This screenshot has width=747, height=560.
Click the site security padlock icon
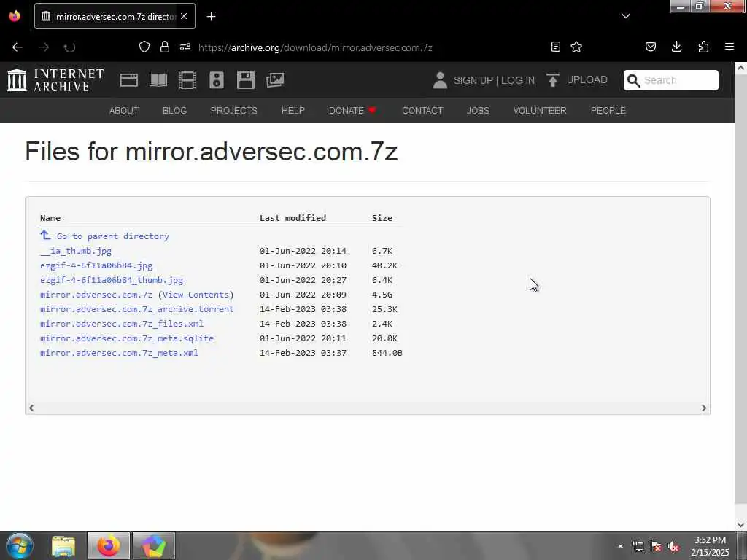pos(165,47)
